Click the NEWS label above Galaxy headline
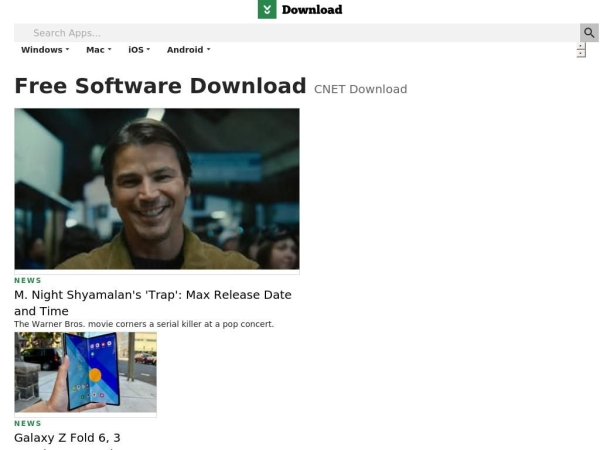Viewport: 600px width, 450px height. pyautogui.click(x=28, y=424)
